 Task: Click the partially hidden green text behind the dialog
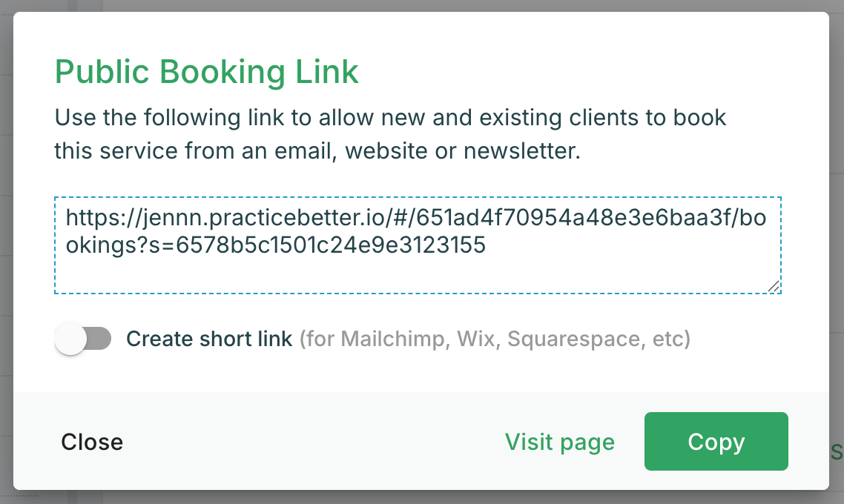(x=837, y=451)
